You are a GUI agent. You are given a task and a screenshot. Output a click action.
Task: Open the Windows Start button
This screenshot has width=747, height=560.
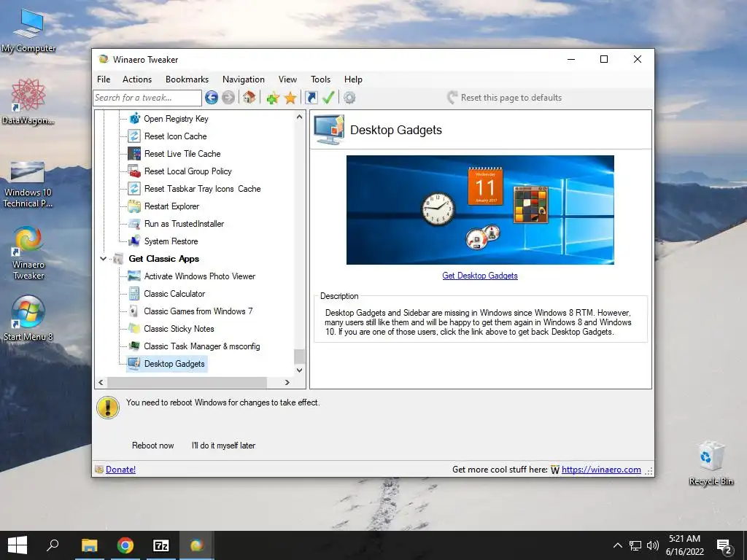coord(18,545)
